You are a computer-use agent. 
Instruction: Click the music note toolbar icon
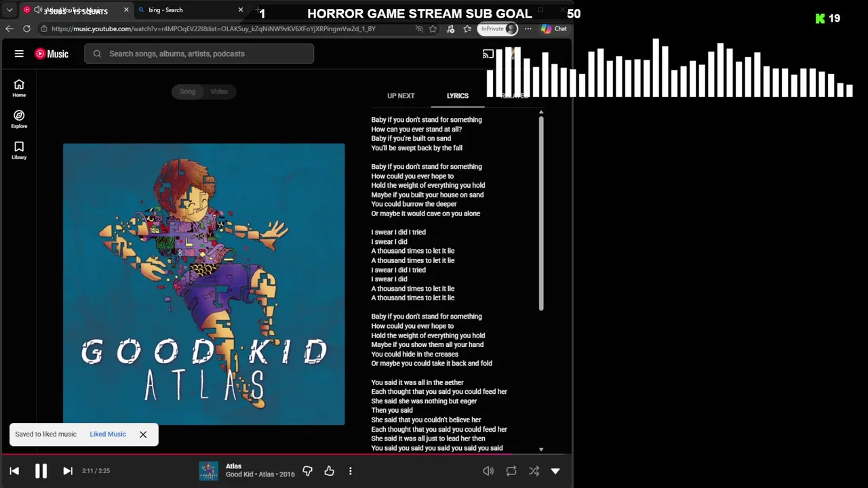tap(450, 28)
